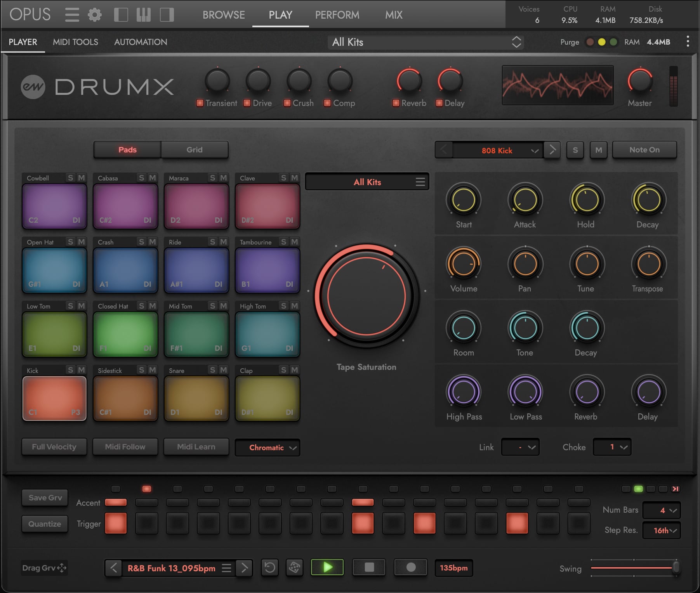The width and height of the screenshot is (700, 593).
Task: Open the Num Bars dropdown
Action: (x=661, y=510)
